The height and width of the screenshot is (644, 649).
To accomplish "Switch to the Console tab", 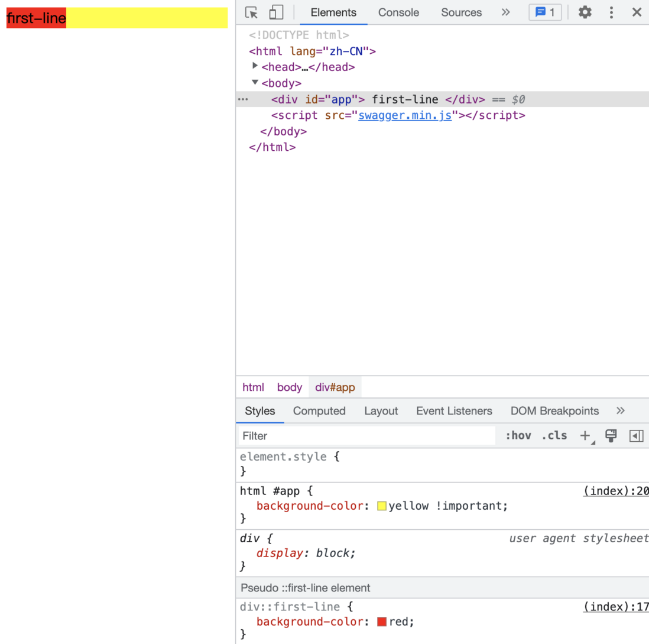I will point(398,12).
